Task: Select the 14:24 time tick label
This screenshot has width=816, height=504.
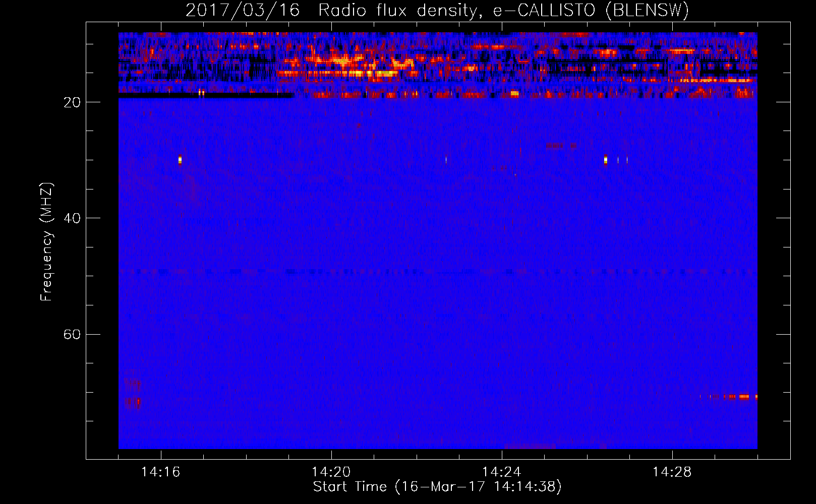Action: click(x=501, y=472)
